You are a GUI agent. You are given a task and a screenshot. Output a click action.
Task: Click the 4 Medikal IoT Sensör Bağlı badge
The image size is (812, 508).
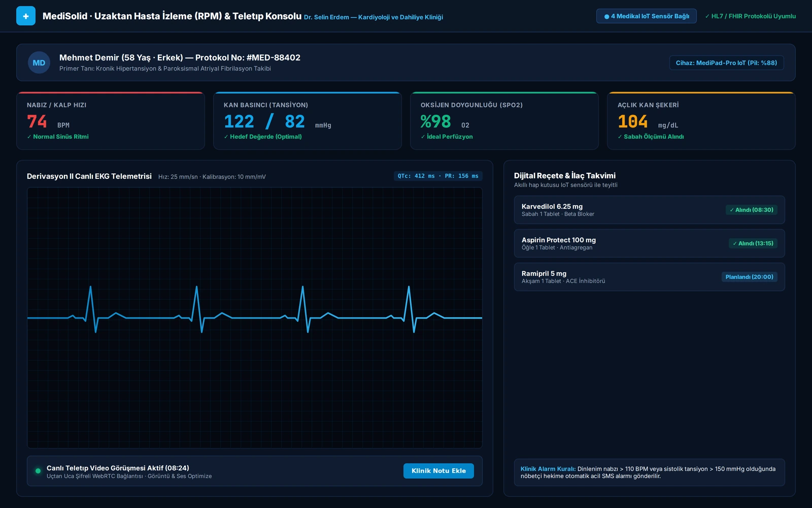point(646,16)
